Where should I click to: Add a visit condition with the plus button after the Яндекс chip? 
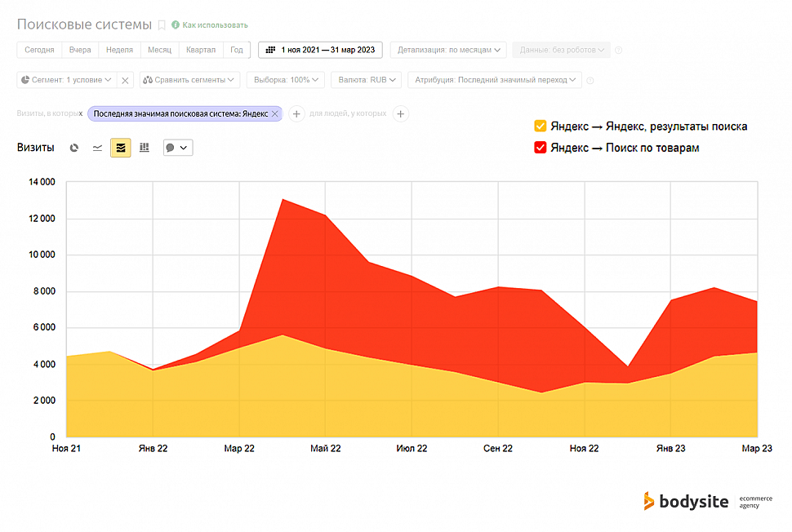[x=296, y=114]
